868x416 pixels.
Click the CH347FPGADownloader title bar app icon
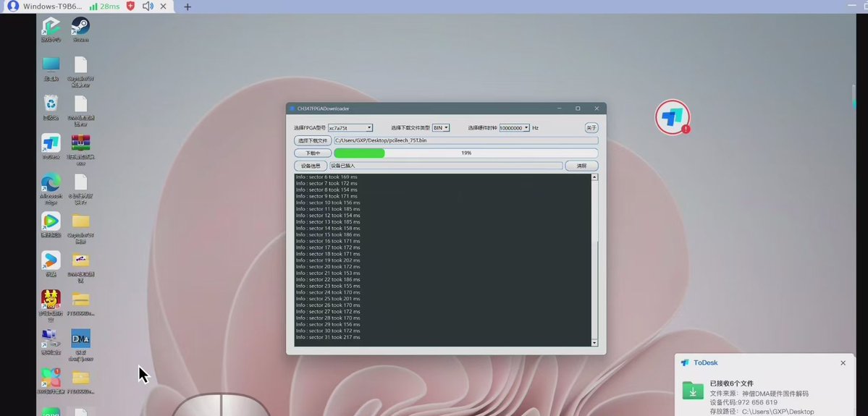[292, 109]
